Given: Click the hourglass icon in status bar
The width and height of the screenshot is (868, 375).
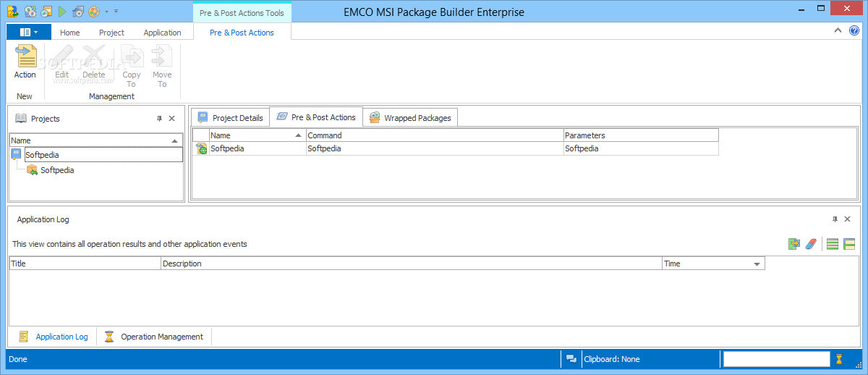Looking at the screenshot, I should (x=839, y=359).
